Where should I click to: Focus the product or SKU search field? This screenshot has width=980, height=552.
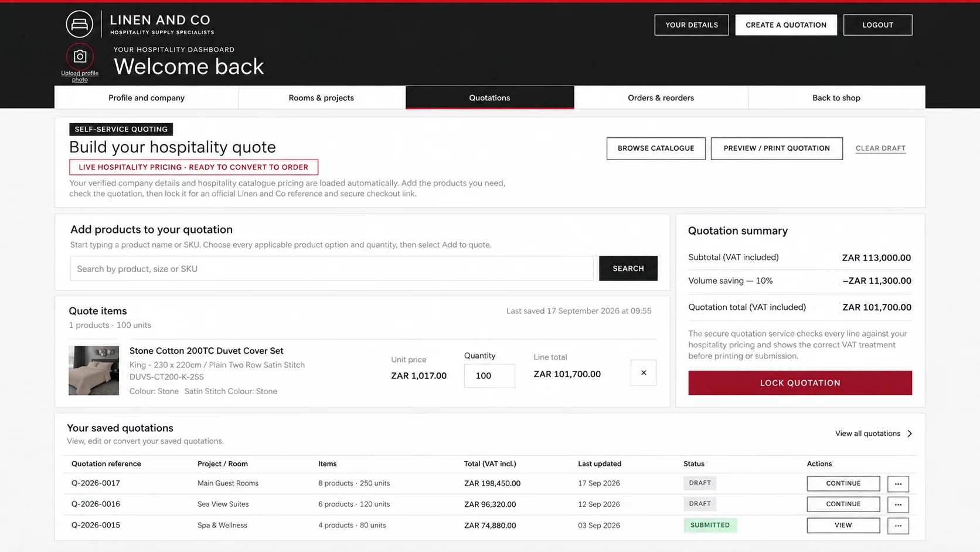click(332, 269)
